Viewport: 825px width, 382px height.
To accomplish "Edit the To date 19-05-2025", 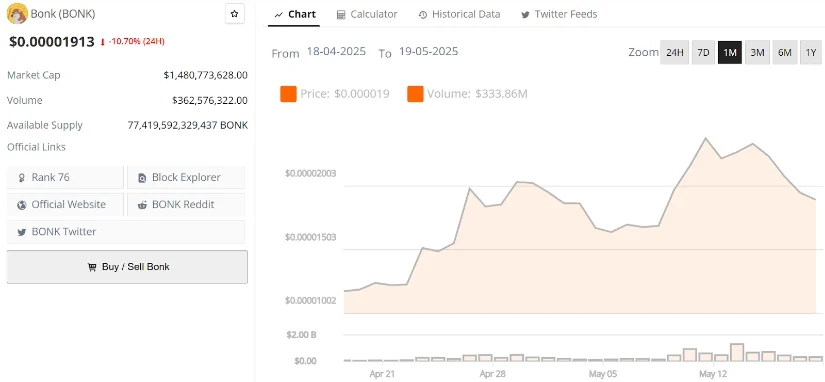I will [x=428, y=52].
